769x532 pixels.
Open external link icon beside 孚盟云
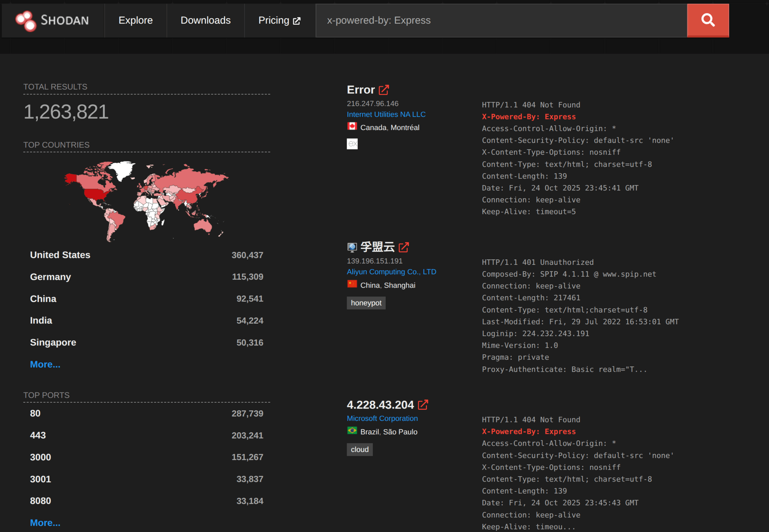coord(404,247)
